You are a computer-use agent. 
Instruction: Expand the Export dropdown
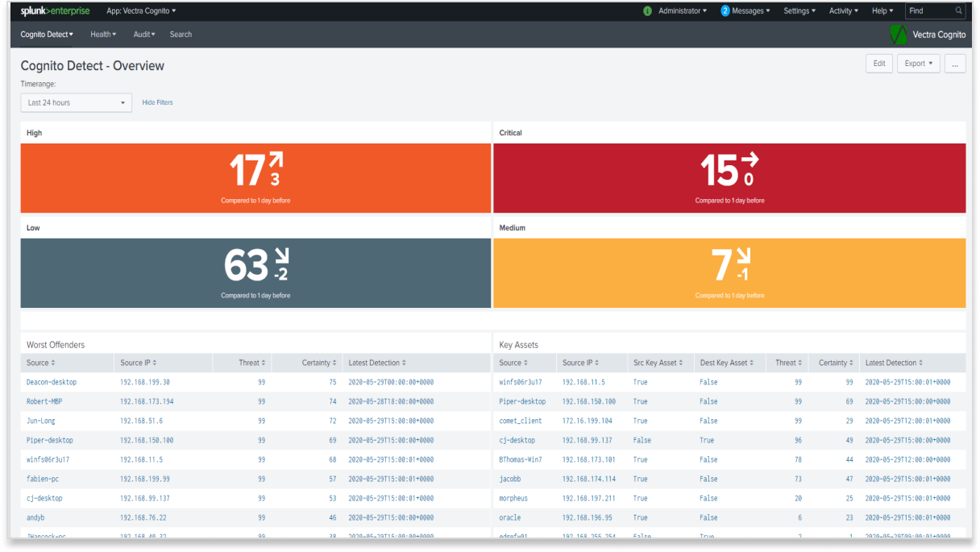[918, 63]
